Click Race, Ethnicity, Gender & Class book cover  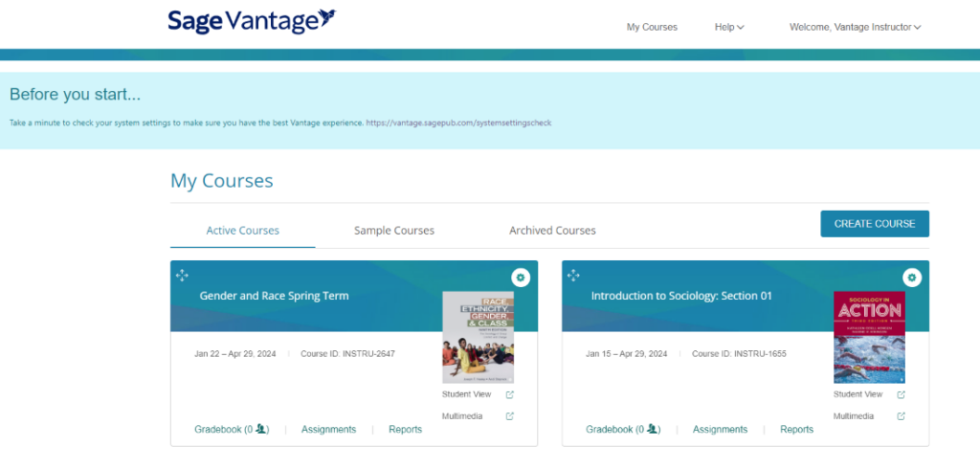coord(479,337)
